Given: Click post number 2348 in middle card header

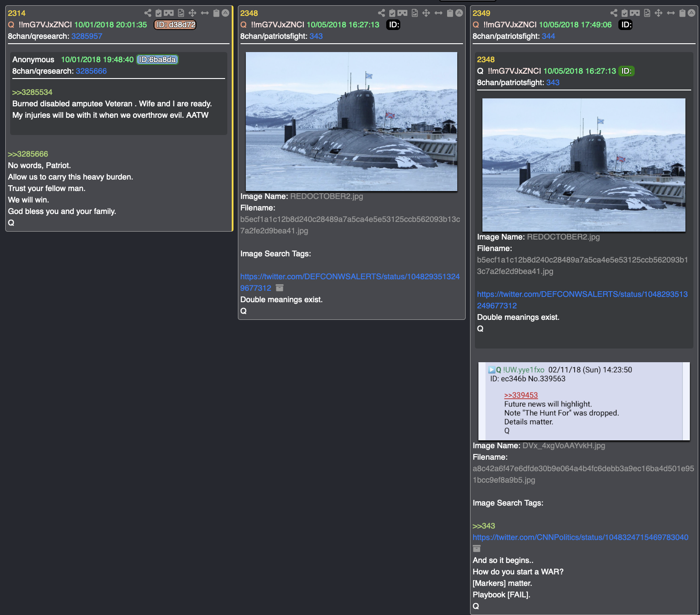Looking at the screenshot, I should (249, 13).
